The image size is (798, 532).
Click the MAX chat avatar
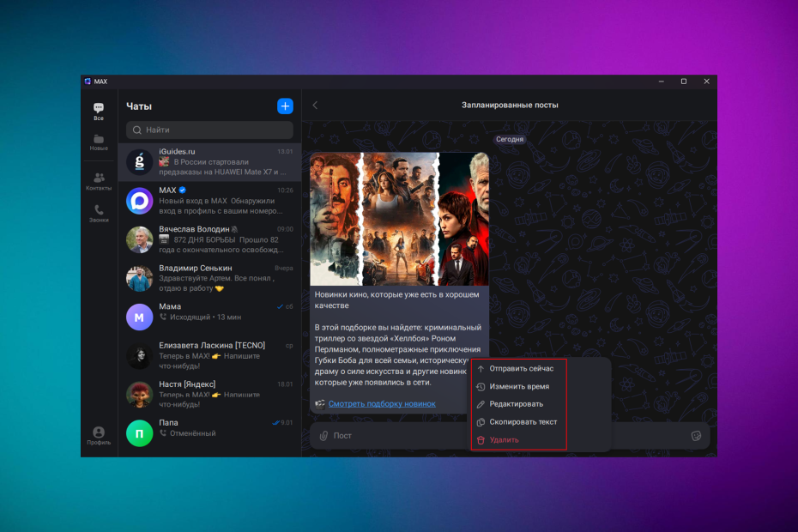[140, 201]
